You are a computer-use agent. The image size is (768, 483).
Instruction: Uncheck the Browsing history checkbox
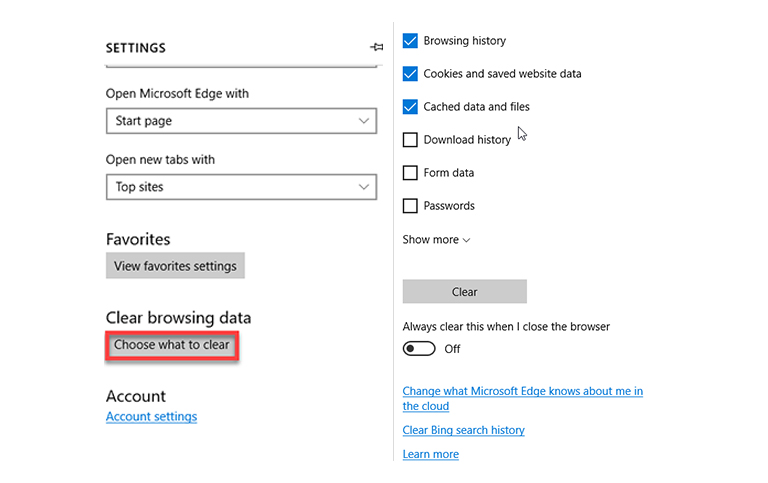410,41
